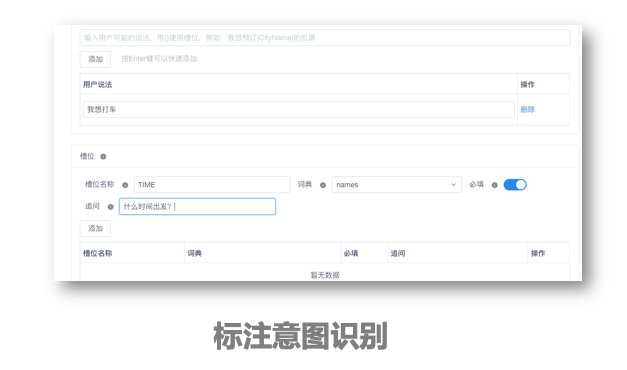The height and width of the screenshot is (370, 627).
Task: Open info icon beside 追问 label
Action: coord(110,207)
